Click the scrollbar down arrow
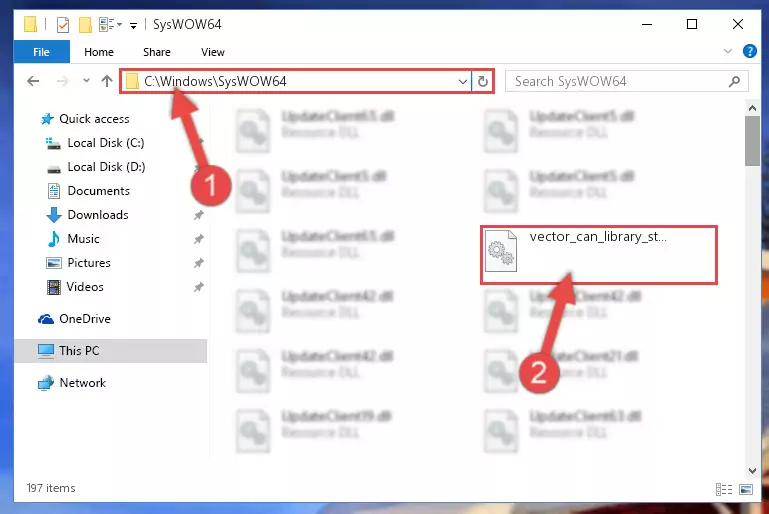The height and width of the screenshot is (514, 769). coord(752,470)
